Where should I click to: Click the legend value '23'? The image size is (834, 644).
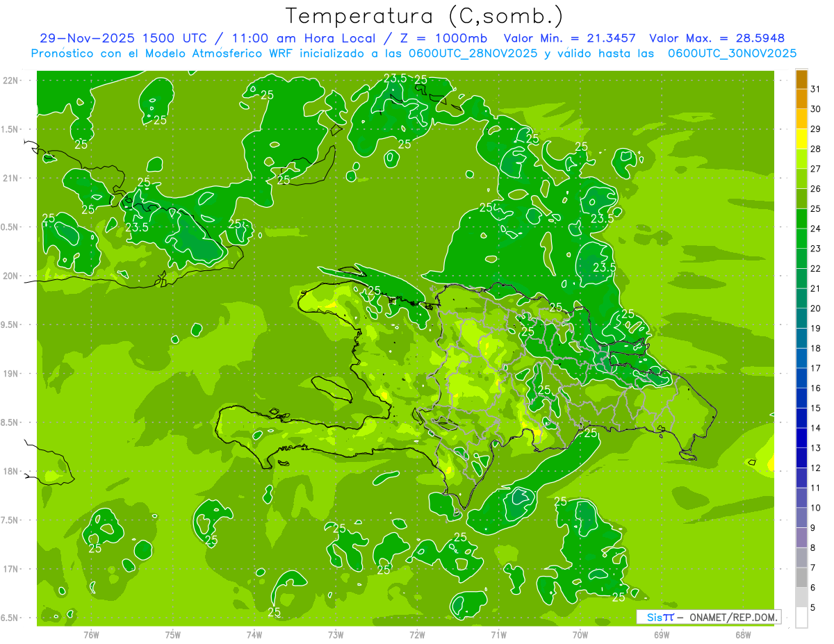click(x=816, y=248)
